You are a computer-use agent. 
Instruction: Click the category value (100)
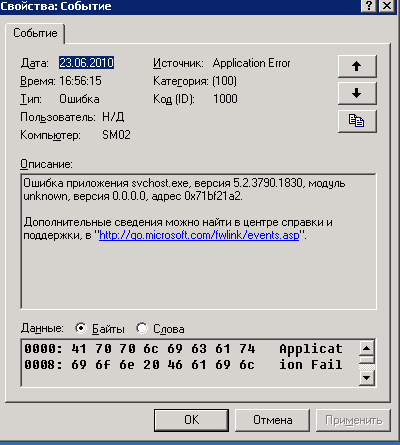pyautogui.click(x=224, y=81)
